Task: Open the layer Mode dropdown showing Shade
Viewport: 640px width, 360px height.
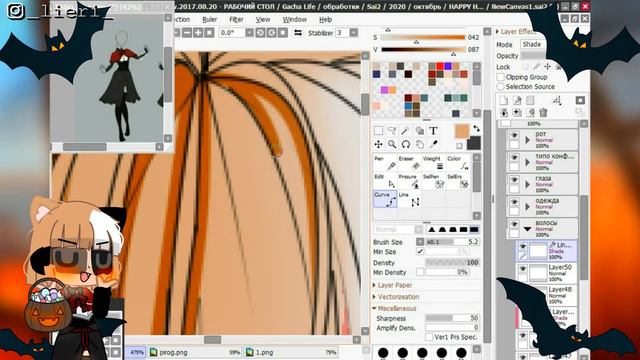Action: coord(533,44)
